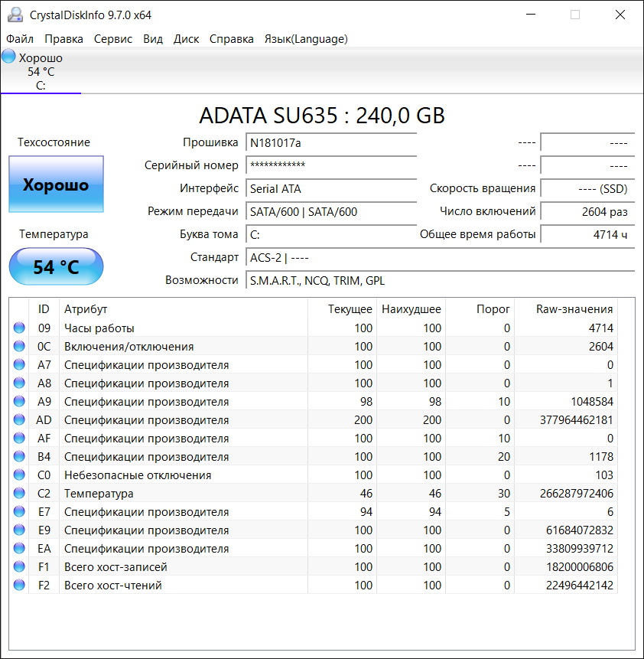Click status icon of Всего хост-чтений row
Screen dimensions: 644x659
[19, 586]
